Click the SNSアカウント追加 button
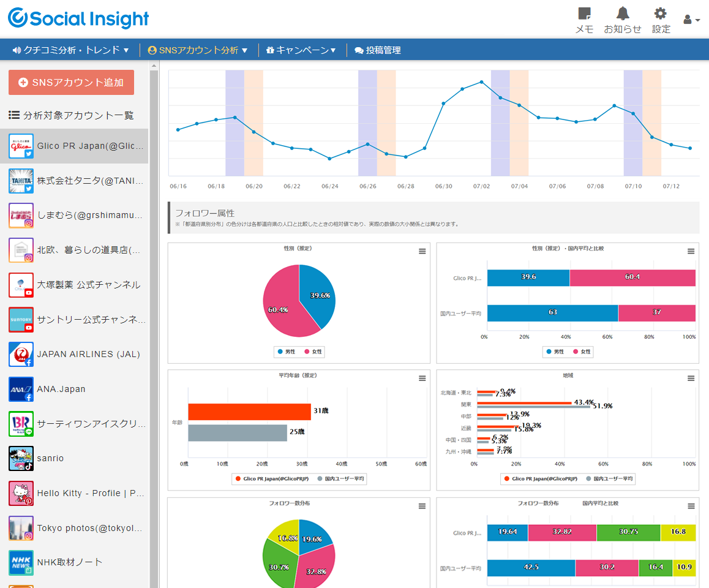The width and height of the screenshot is (709, 588). (x=71, y=82)
